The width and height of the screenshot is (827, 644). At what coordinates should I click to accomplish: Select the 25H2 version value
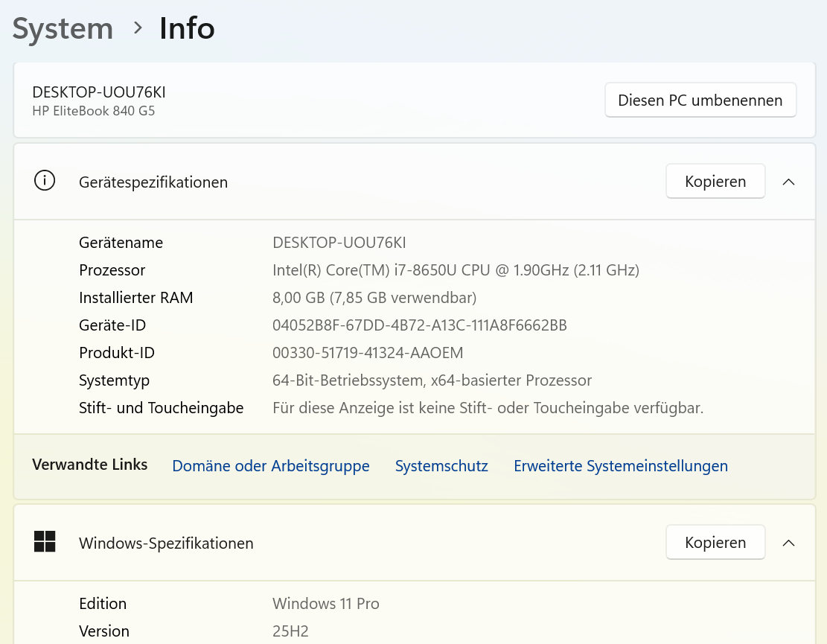click(x=290, y=631)
